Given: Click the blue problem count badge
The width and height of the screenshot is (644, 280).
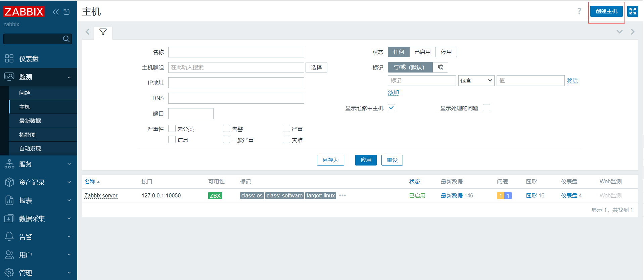Looking at the screenshot, I should point(508,196).
